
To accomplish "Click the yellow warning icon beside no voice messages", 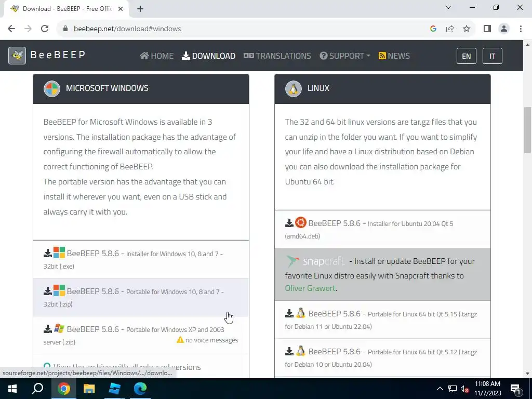I will point(180,340).
